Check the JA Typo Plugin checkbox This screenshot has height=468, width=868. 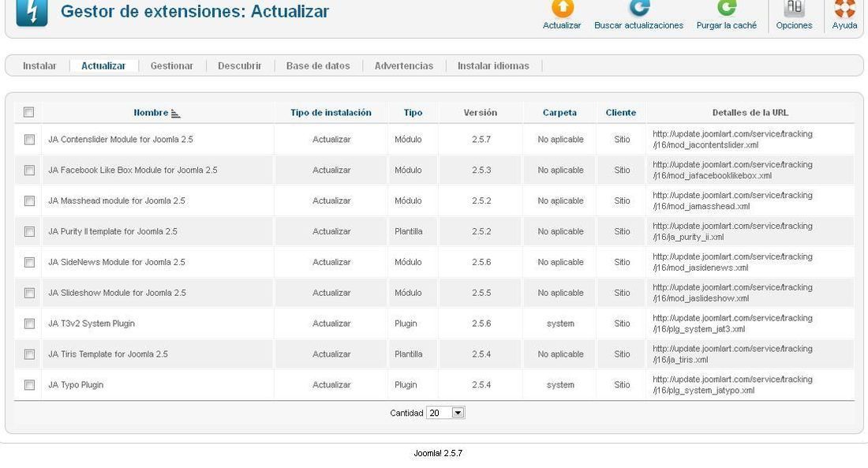pos(29,385)
